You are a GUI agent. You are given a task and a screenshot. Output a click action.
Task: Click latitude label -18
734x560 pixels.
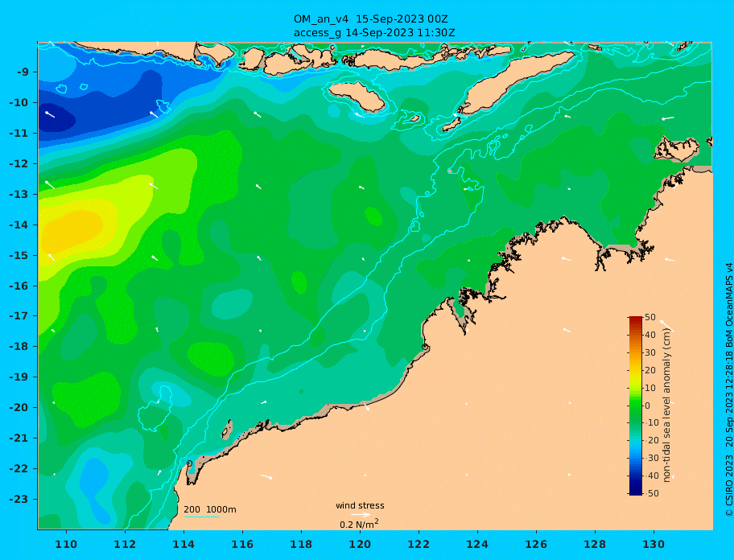[19, 346]
